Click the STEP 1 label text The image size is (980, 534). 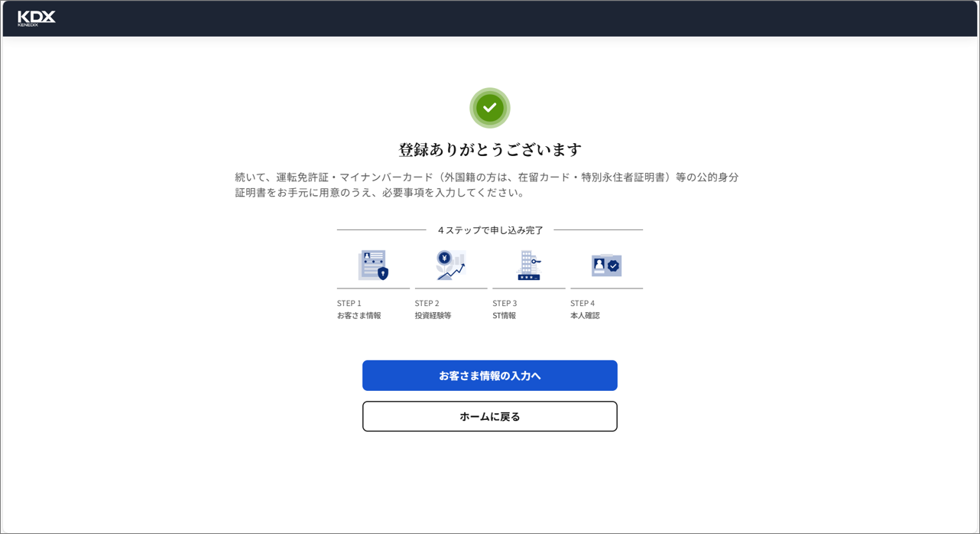tap(349, 303)
